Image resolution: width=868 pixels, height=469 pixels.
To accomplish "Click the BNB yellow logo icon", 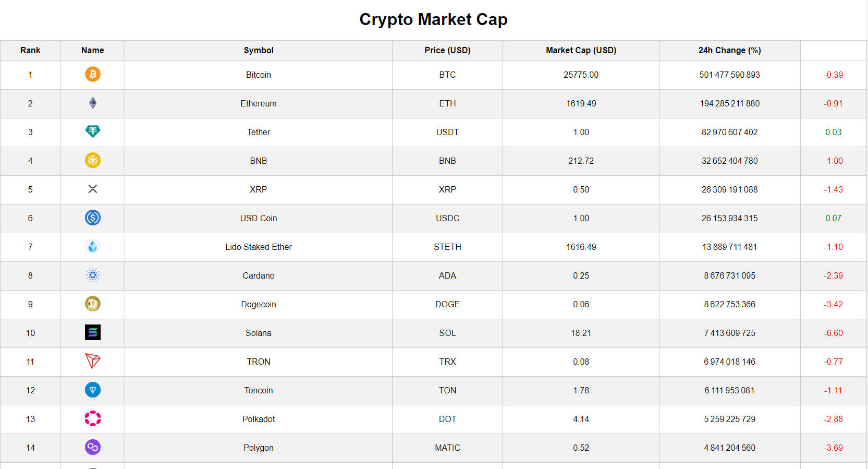I will 93,160.
